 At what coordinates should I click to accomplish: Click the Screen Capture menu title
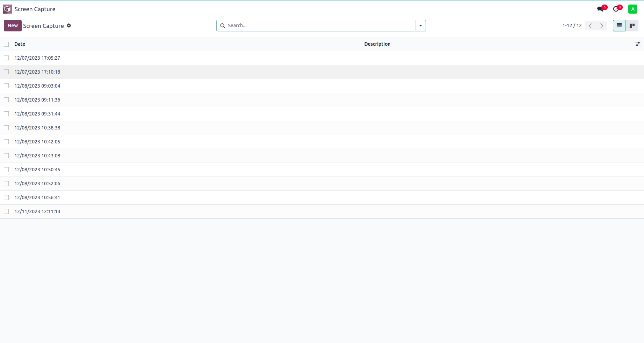pyautogui.click(x=35, y=9)
